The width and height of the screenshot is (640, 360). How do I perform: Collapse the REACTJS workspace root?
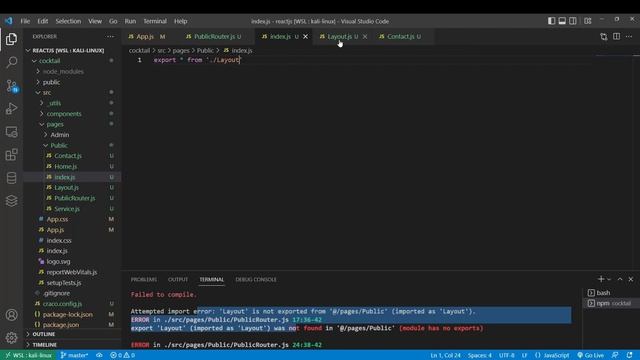68,50
